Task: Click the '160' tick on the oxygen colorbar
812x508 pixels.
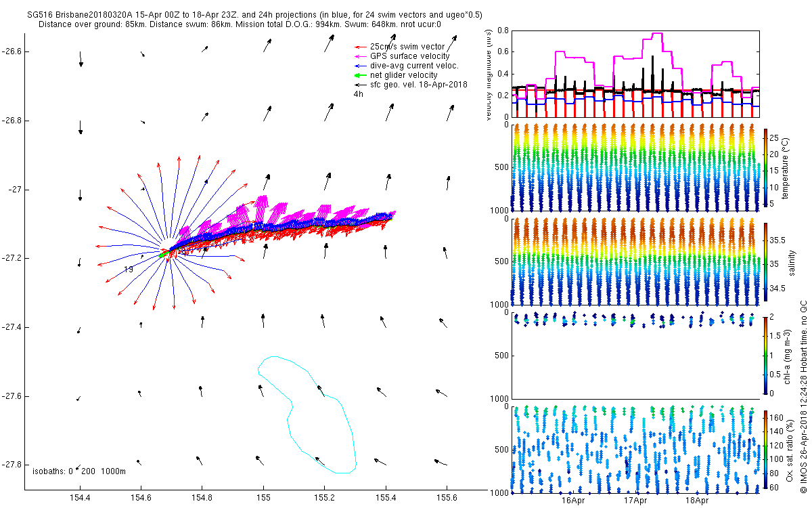Action: [777, 418]
